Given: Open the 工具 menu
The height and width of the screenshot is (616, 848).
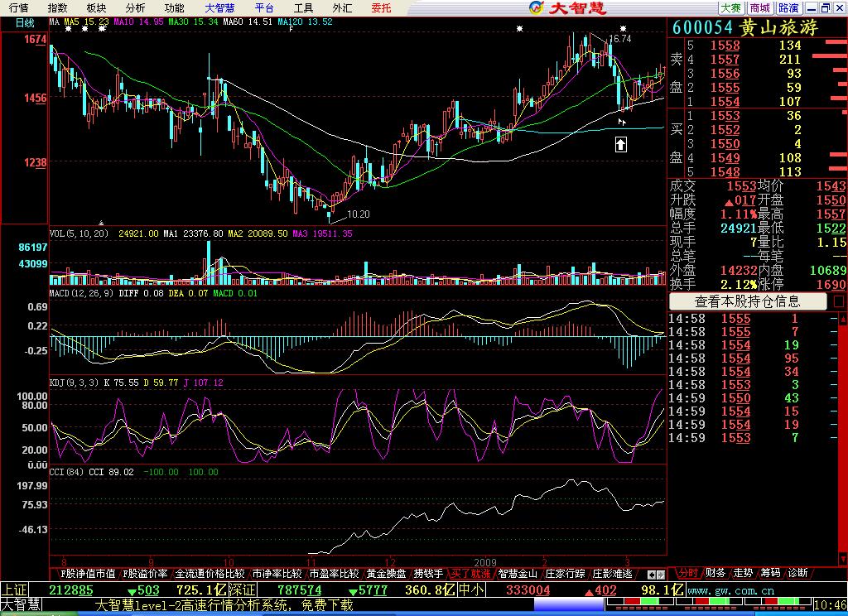Looking at the screenshot, I should click(303, 8).
